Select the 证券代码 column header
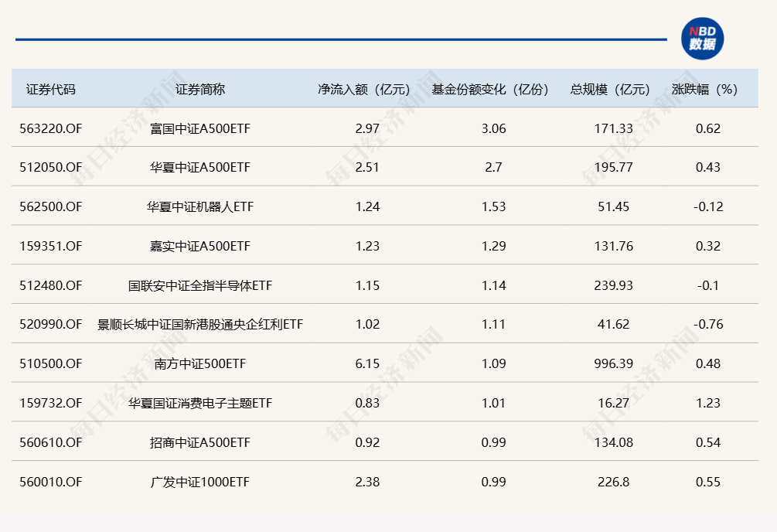 click(x=50, y=89)
